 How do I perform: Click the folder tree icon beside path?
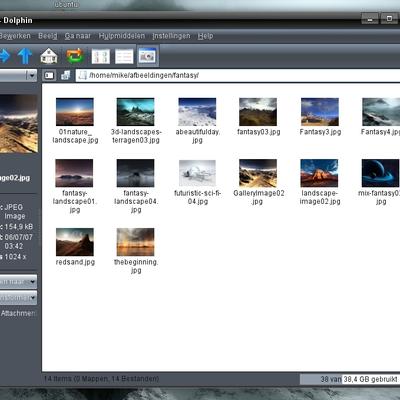[65, 75]
